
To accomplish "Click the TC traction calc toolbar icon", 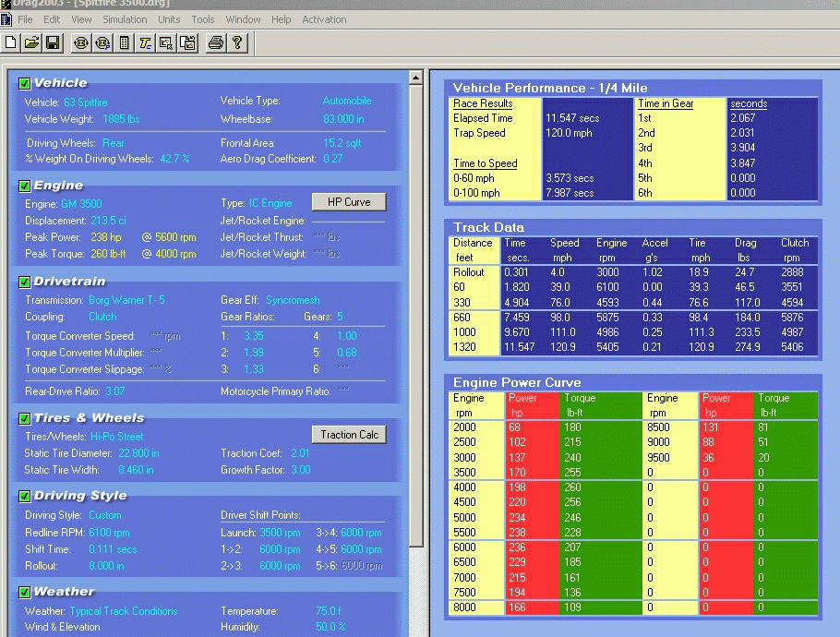I will pyautogui.click(x=145, y=42).
